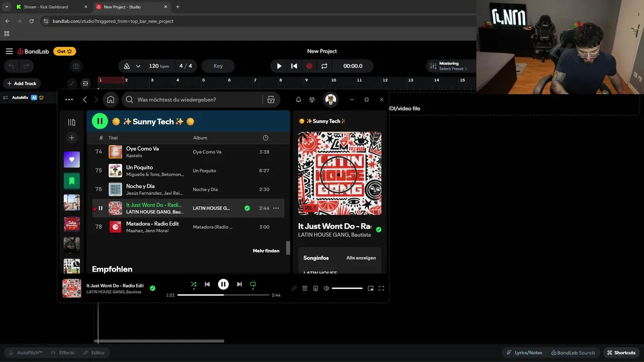The image size is (644, 362).
Task: Return to start in BandLab transport
Action: [x=294, y=66]
